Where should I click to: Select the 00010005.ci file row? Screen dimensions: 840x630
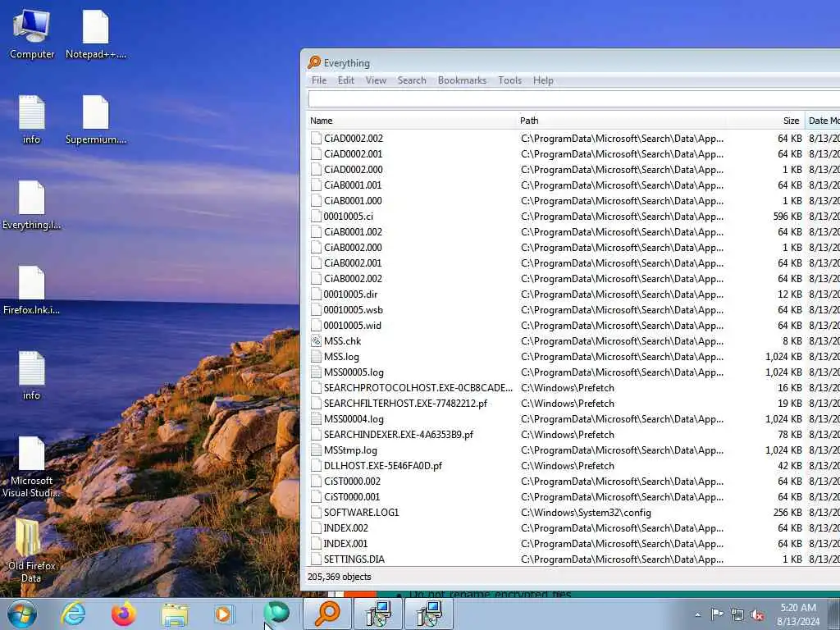click(573, 216)
